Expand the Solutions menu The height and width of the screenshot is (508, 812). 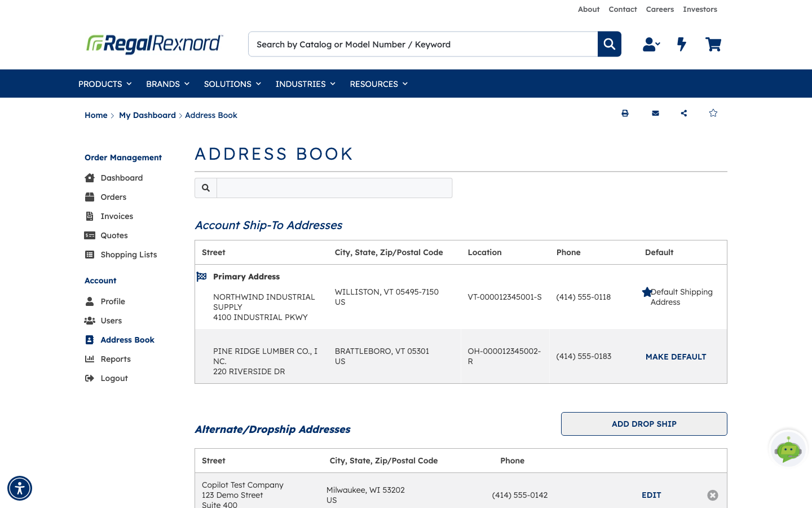pos(232,84)
